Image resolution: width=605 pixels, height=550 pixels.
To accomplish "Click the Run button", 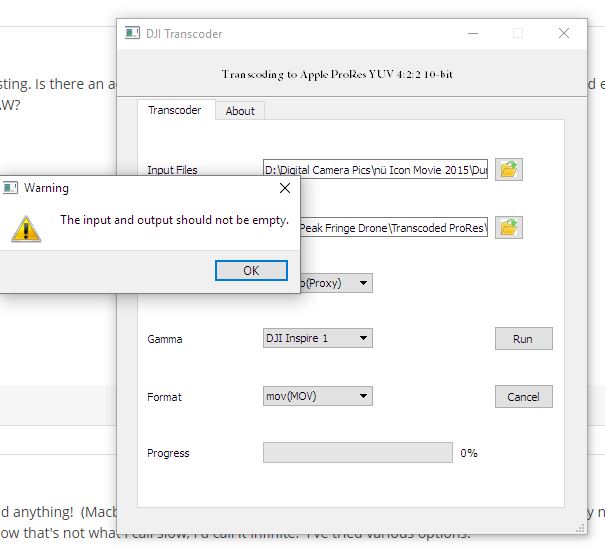I will [524, 339].
